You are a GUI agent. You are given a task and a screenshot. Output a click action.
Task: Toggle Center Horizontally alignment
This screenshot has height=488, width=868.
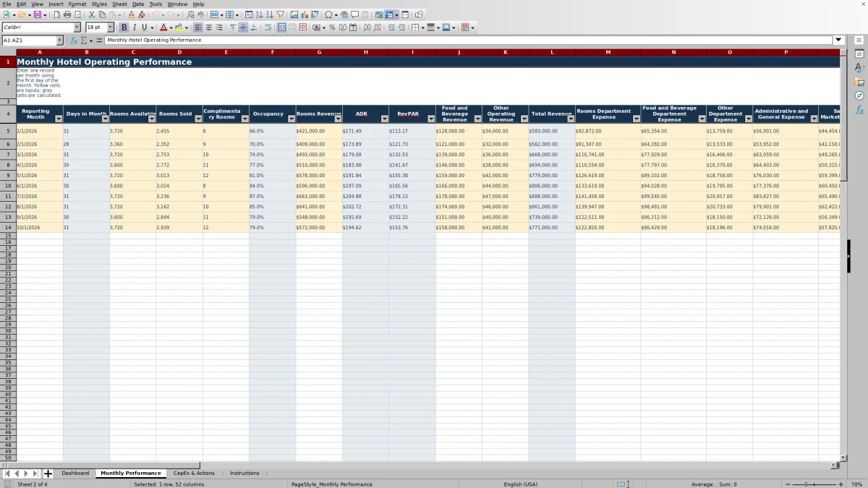pos(208,27)
